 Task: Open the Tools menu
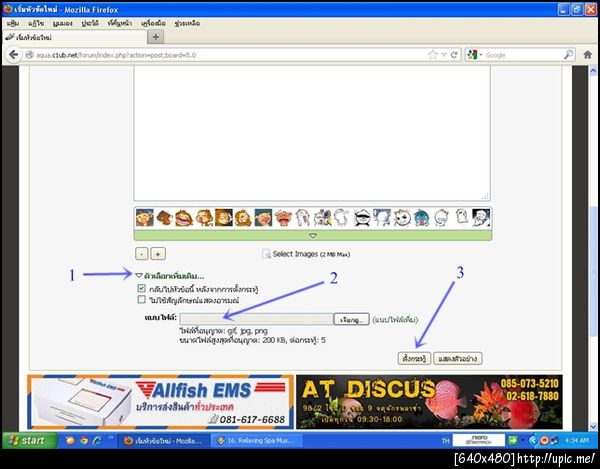click(x=153, y=23)
